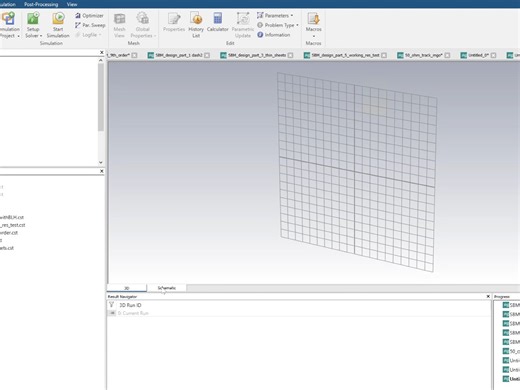Screen dimensions: 520x390
Task: Click the Start Simulation icon
Action: [58, 18]
